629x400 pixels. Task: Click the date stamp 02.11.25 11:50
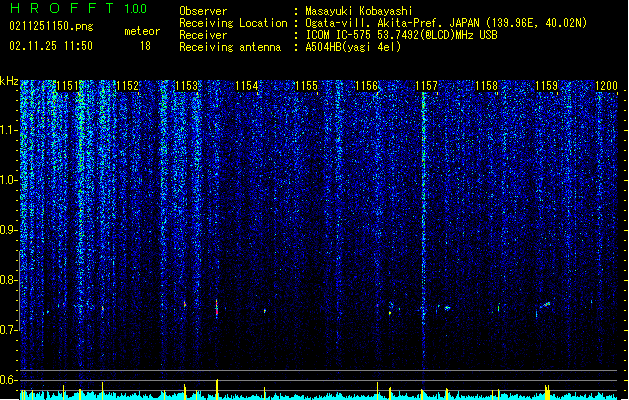[51, 46]
